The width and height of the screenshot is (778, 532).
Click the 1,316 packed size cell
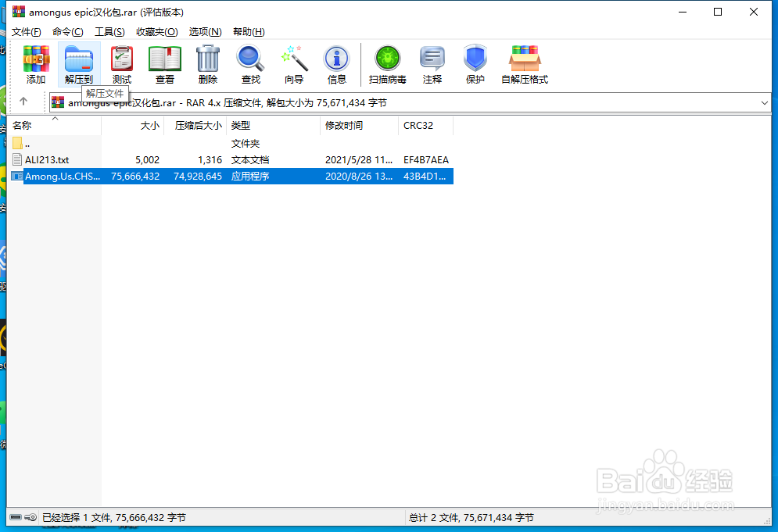210,159
